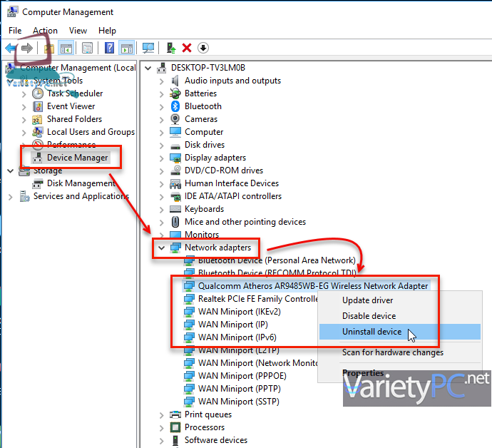
Task: Expand the Disk drives category
Action: [x=161, y=146]
